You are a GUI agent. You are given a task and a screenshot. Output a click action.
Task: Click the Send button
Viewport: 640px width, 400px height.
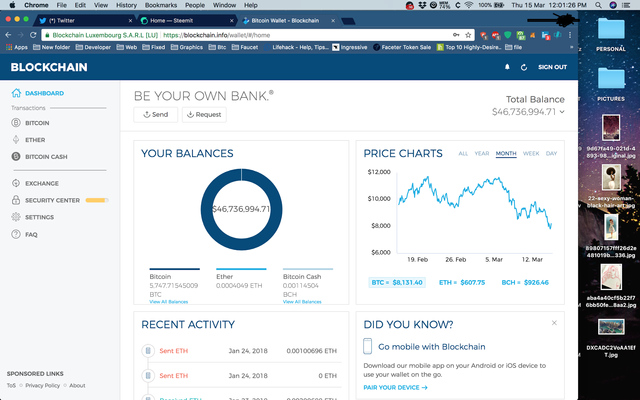coord(156,115)
